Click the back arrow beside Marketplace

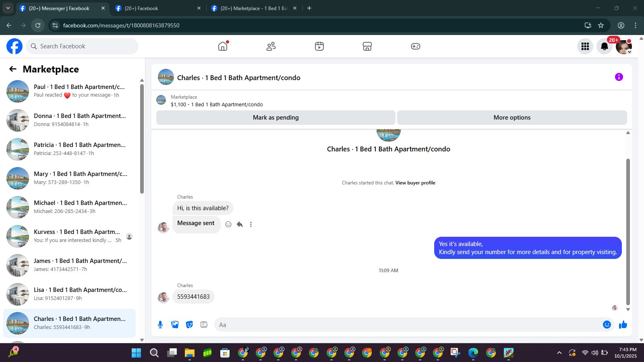coord(13,69)
